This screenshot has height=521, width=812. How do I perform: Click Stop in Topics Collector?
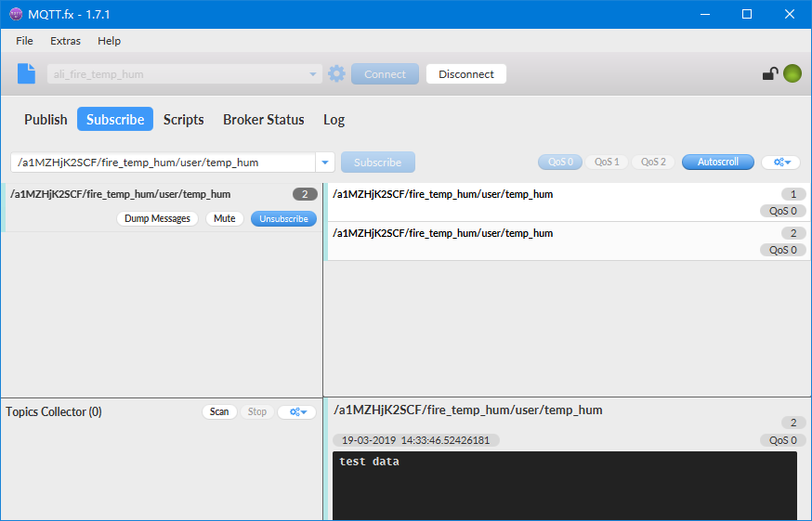click(256, 411)
